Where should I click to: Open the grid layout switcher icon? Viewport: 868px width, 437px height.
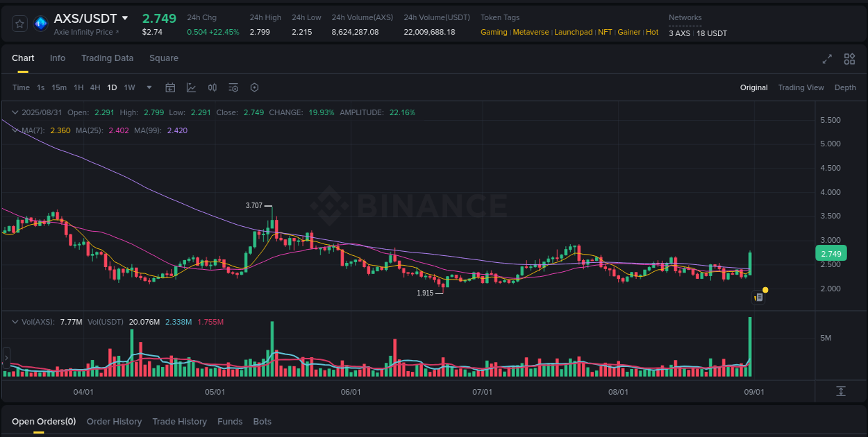(x=849, y=60)
